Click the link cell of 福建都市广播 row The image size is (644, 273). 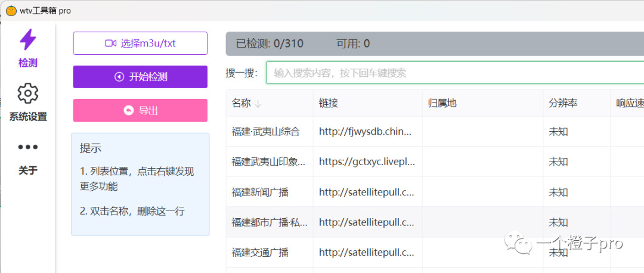point(366,222)
